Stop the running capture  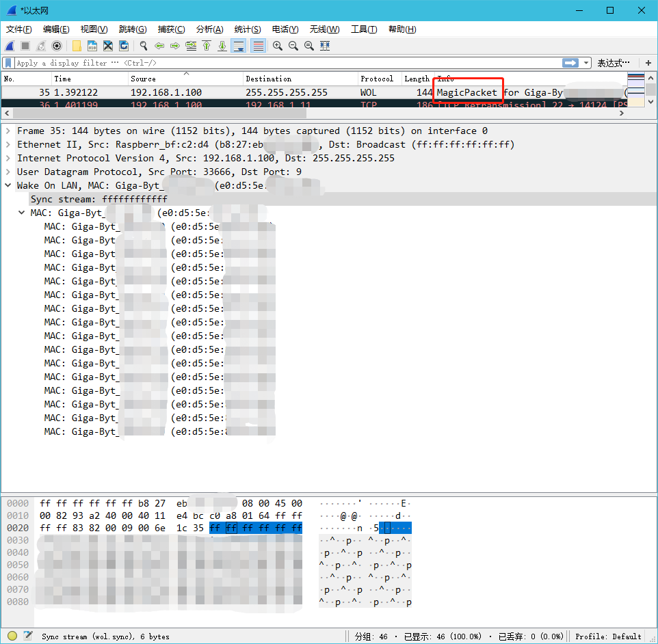pyautogui.click(x=24, y=46)
